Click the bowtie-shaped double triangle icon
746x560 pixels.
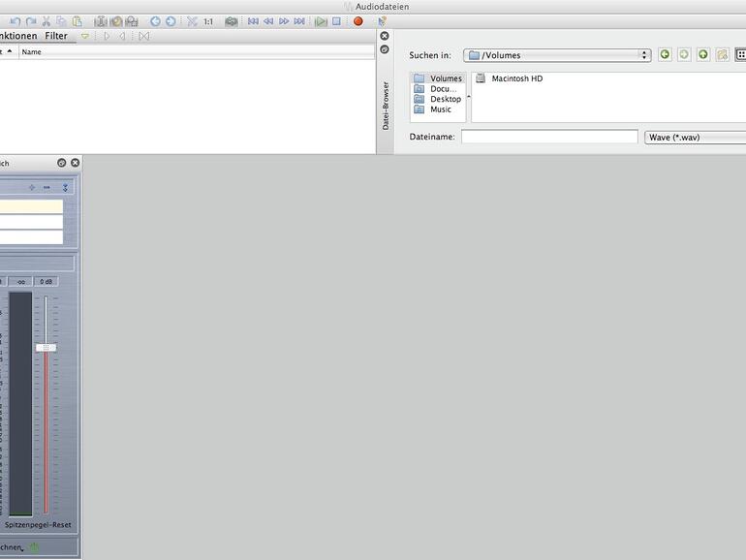pyautogui.click(x=144, y=36)
